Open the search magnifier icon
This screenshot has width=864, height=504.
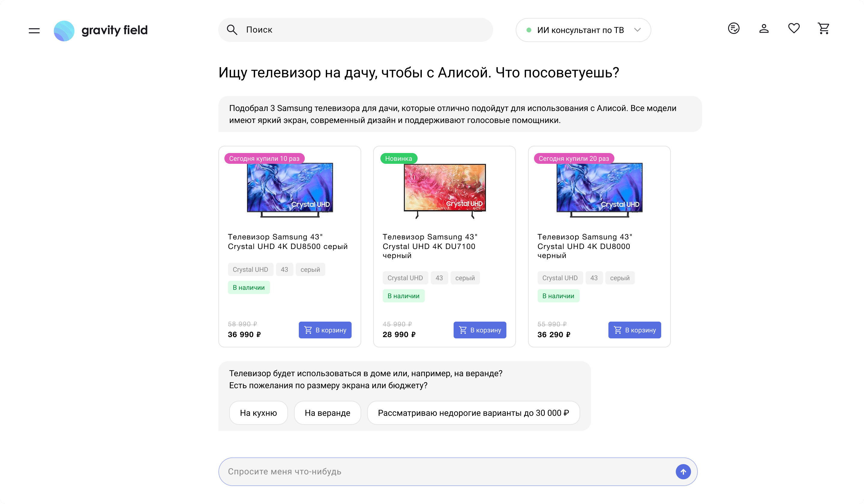pyautogui.click(x=232, y=30)
